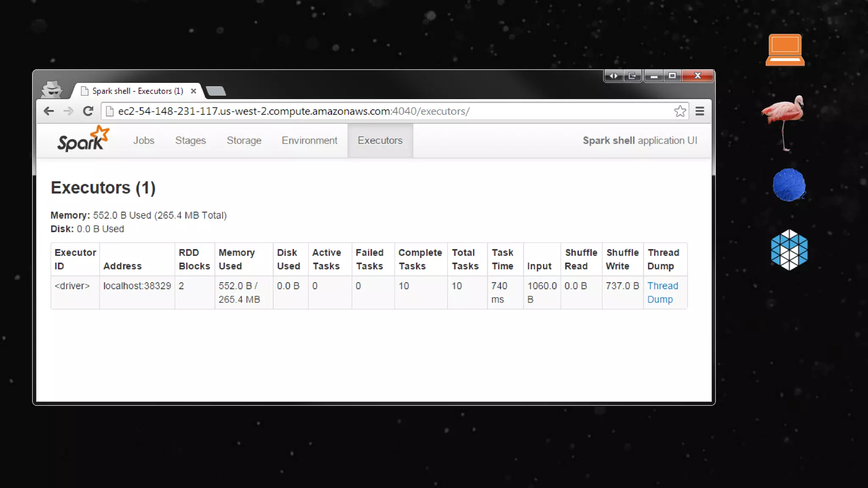Open the orange laptop desktop icon
Viewport: 868px width, 488px height.
click(785, 50)
